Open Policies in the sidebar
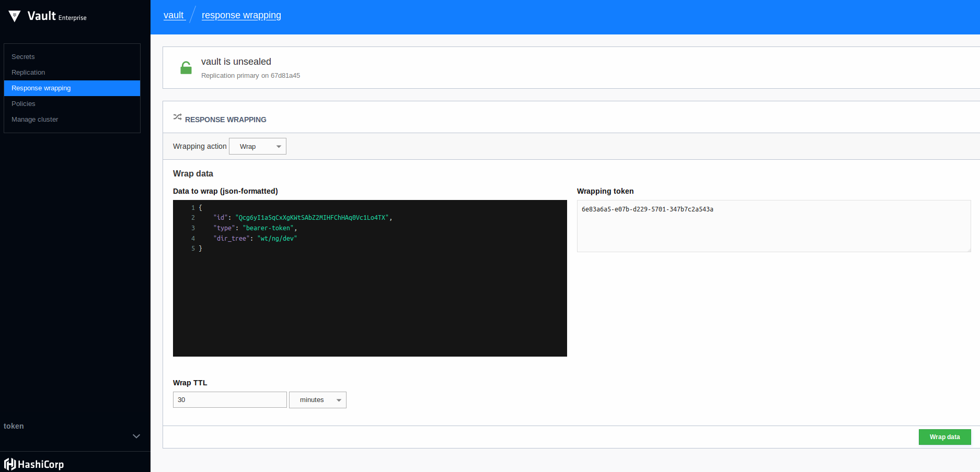 point(24,104)
